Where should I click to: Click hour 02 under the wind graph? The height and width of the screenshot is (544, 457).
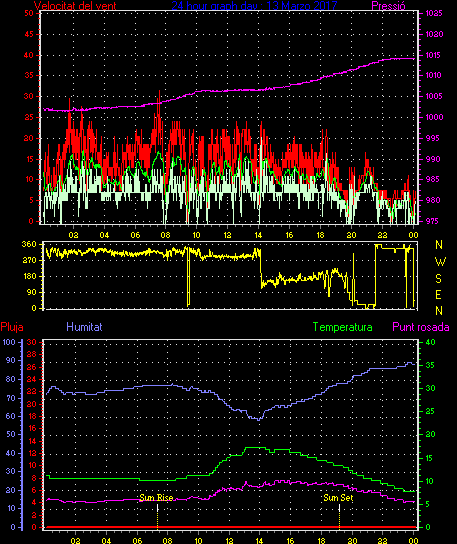point(73,235)
